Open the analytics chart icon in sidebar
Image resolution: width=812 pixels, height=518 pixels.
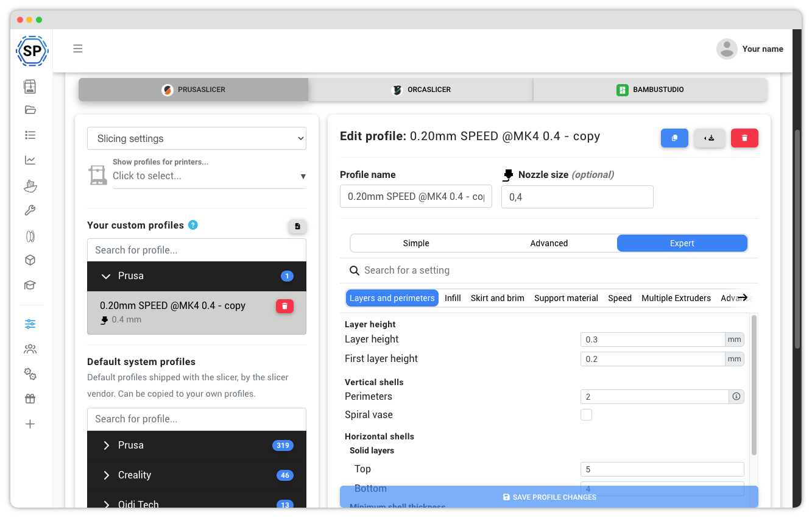coord(30,160)
